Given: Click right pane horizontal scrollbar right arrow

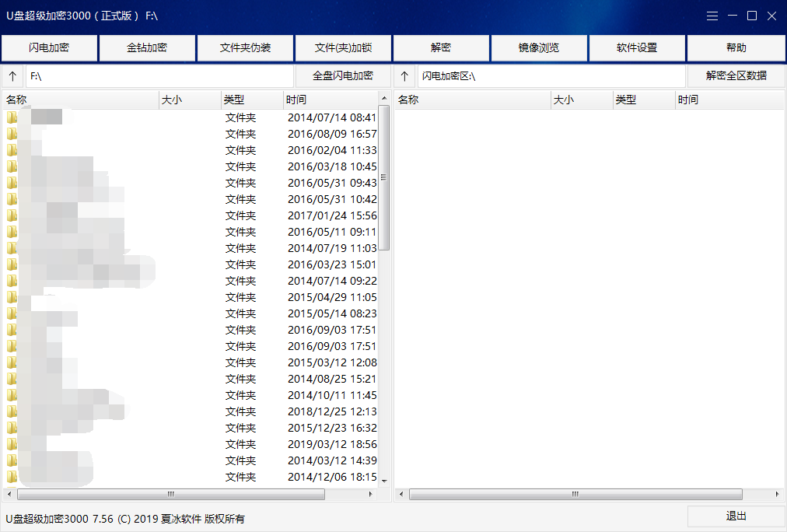Looking at the screenshot, I should point(778,495).
